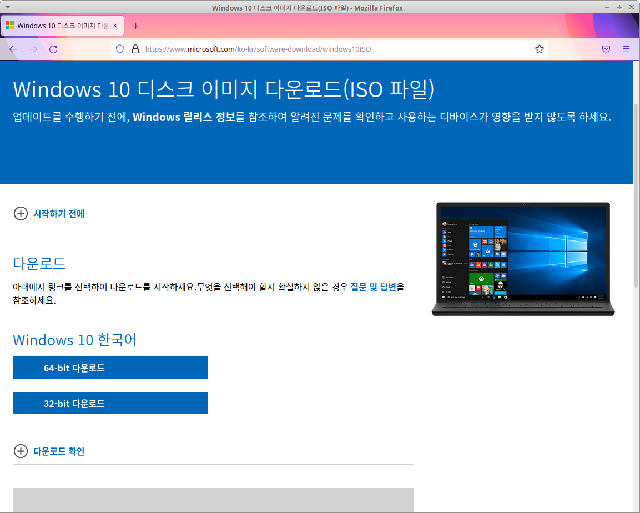View site security padlock info

tap(135, 49)
